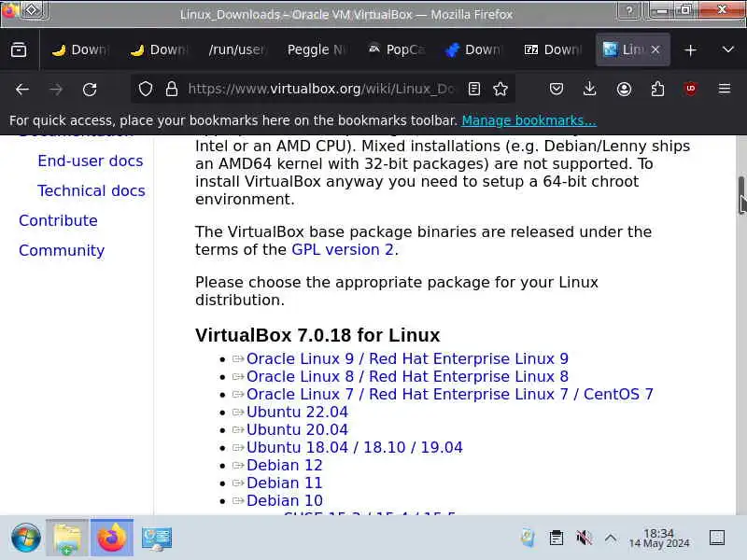Open Firefox View icon in tab bar

[x=19, y=49]
